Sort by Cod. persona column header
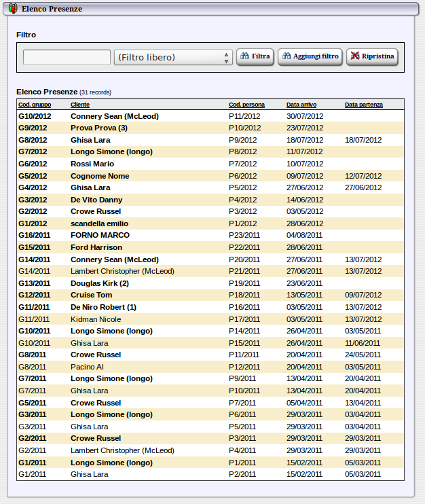This screenshot has height=504, width=425. tap(246, 105)
